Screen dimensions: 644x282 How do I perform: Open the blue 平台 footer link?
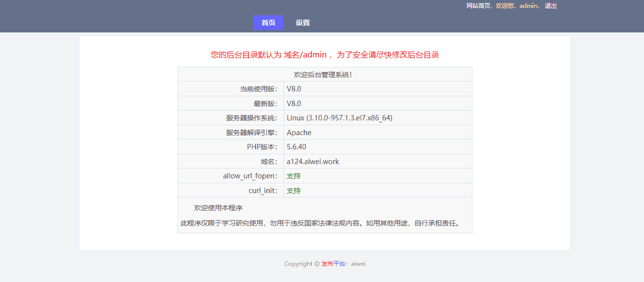pyautogui.click(x=339, y=264)
